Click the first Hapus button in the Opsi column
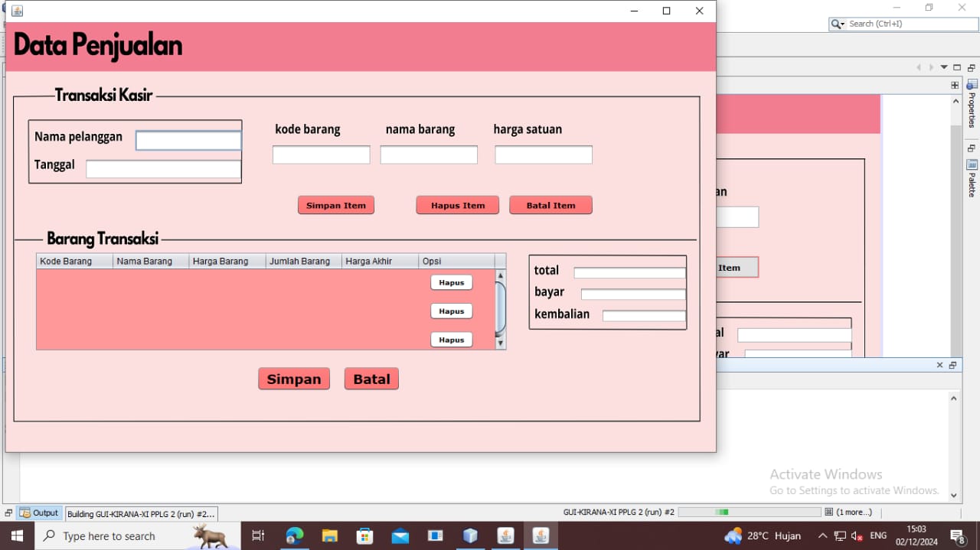The height and width of the screenshot is (550, 980). pos(451,282)
